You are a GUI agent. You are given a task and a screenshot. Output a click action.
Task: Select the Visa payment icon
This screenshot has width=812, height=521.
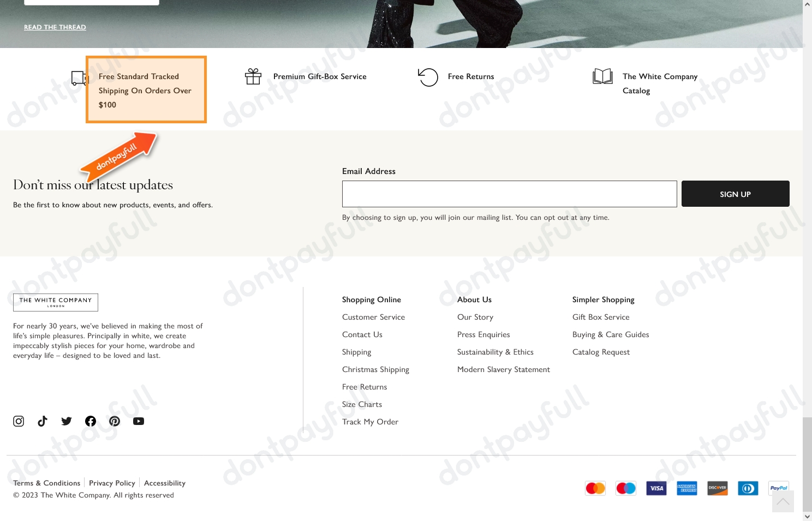tap(656, 488)
